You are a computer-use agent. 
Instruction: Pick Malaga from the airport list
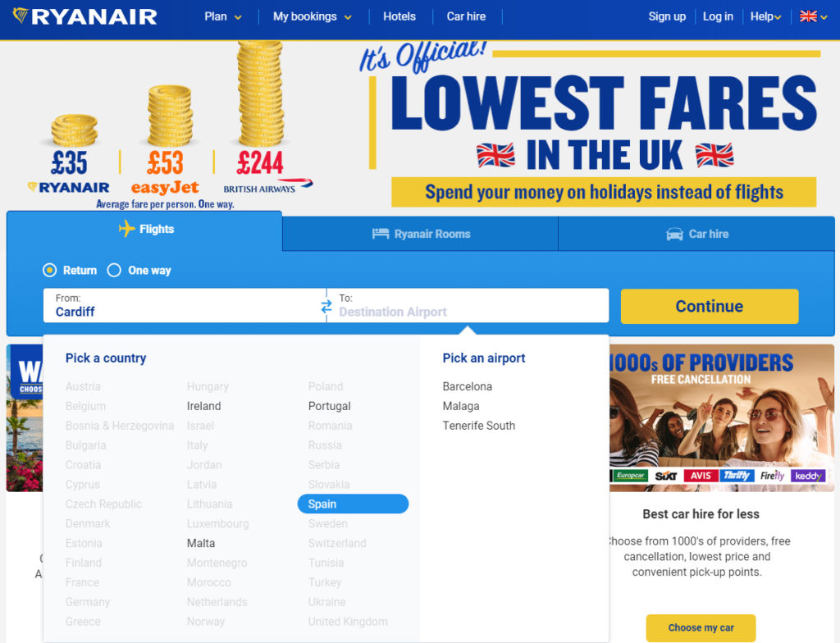tap(461, 406)
